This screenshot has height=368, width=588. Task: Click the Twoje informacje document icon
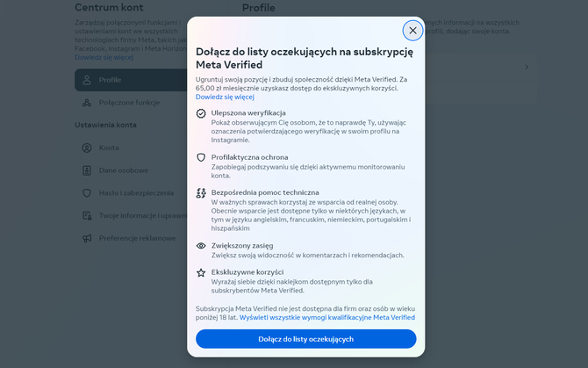point(87,216)
